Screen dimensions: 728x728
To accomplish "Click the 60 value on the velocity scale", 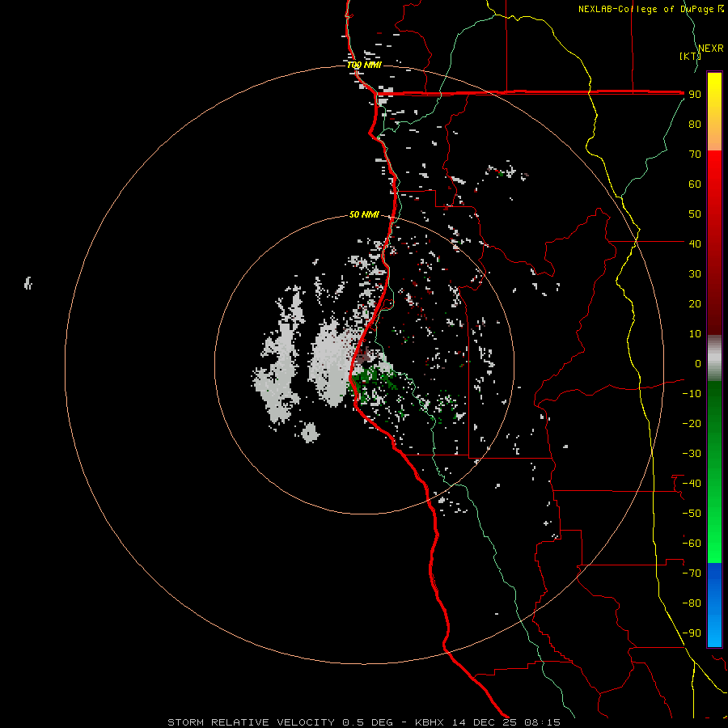I will (695, 184).
